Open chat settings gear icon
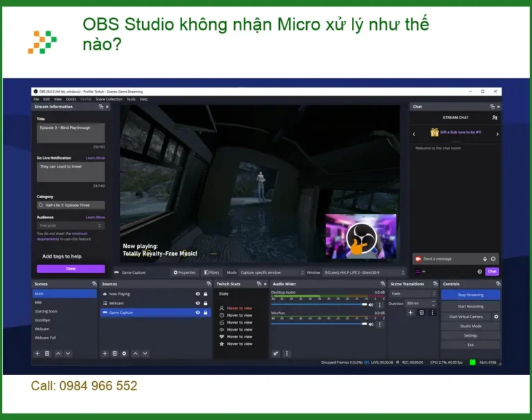This screenshot has width=532, height=420. [x=479, y=272]
